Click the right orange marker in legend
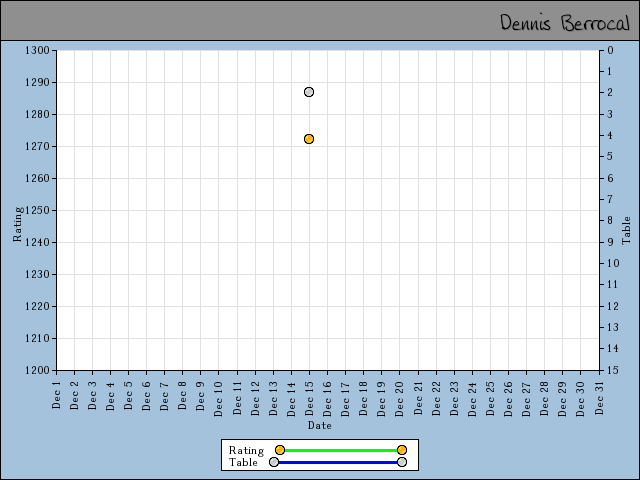 pyautogui.click(x=402, y=450)
